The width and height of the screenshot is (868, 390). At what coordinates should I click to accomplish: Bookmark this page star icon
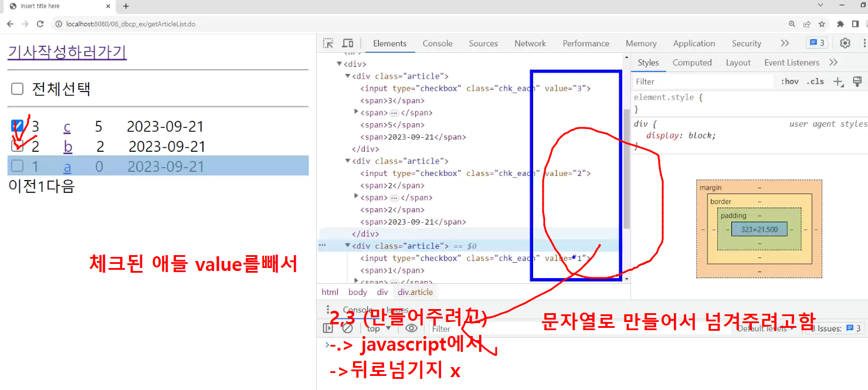[822, 24]
